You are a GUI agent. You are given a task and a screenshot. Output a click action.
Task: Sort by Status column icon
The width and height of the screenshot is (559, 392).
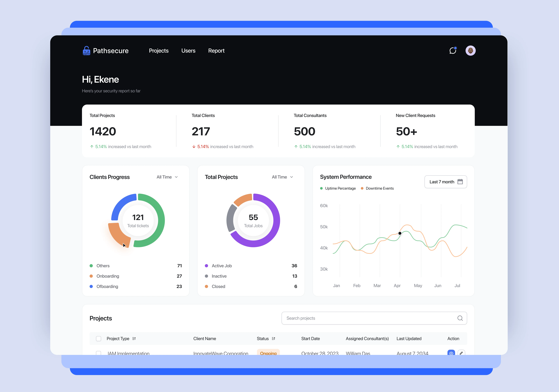pyautogui.click(x=273, y=338)
